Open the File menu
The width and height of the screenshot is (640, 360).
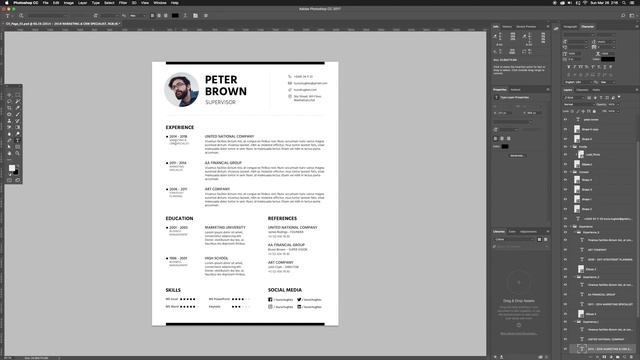pyautogui.click(x=45, y=3)
